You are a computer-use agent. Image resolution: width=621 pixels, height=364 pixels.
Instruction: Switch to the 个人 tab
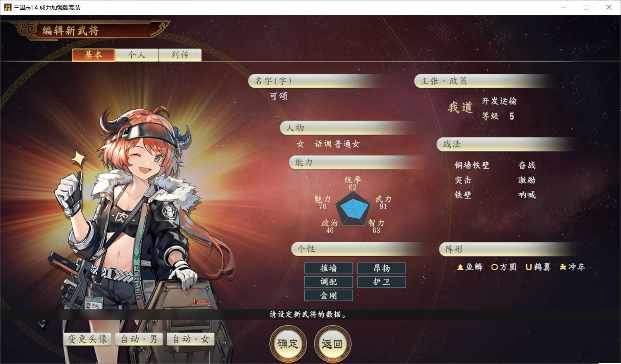tap(137, 55)
